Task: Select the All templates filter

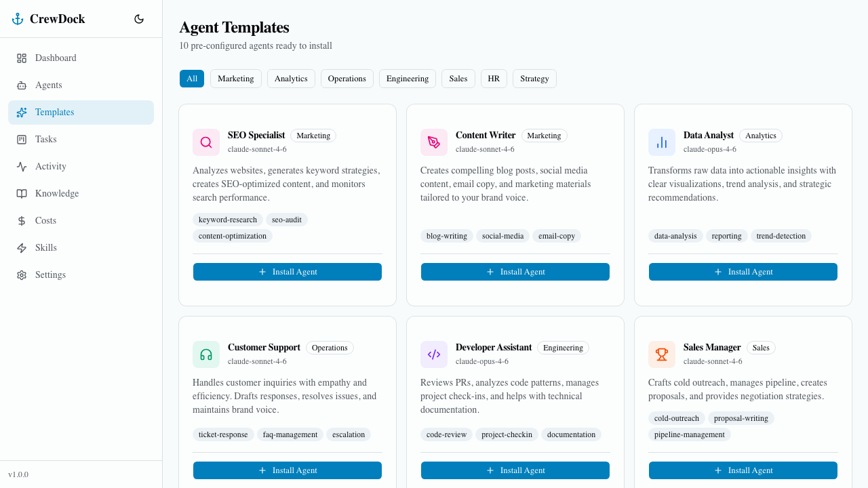Action: [x=192, y=79]
